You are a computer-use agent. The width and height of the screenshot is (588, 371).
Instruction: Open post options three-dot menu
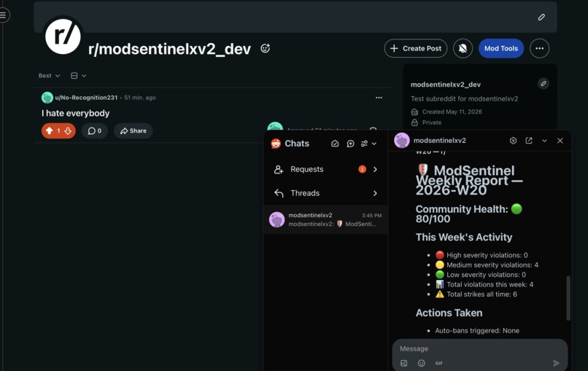379,98
